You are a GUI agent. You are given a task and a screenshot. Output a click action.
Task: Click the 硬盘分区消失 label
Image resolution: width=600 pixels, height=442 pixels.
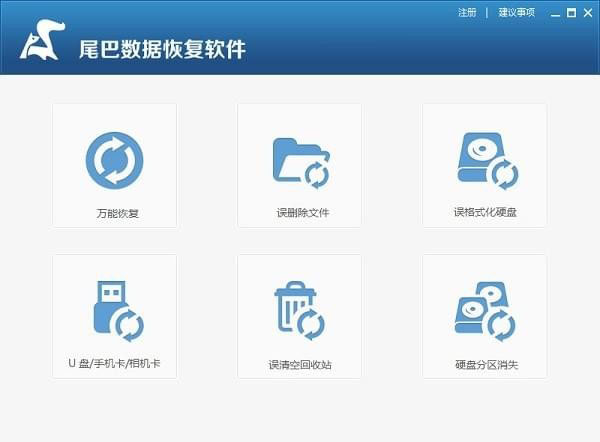click(486, 365)
